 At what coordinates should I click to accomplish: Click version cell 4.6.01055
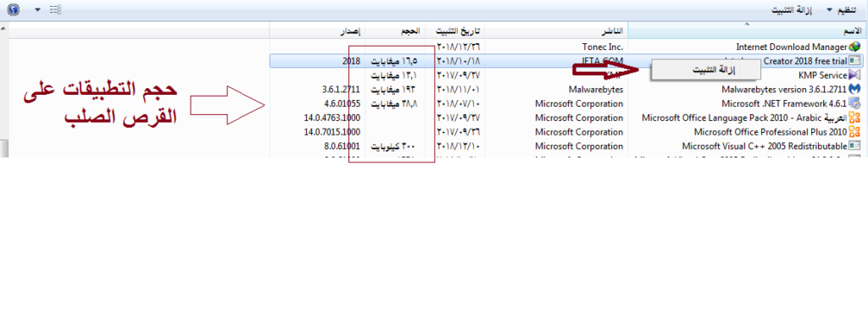tap(342, 103)
